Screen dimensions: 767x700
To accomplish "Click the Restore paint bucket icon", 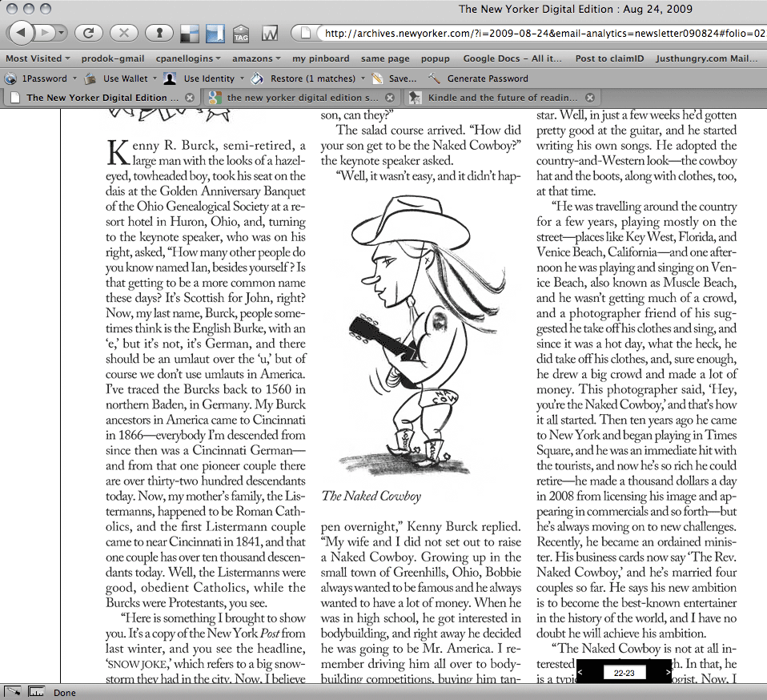I will click(x=257, y=78).
